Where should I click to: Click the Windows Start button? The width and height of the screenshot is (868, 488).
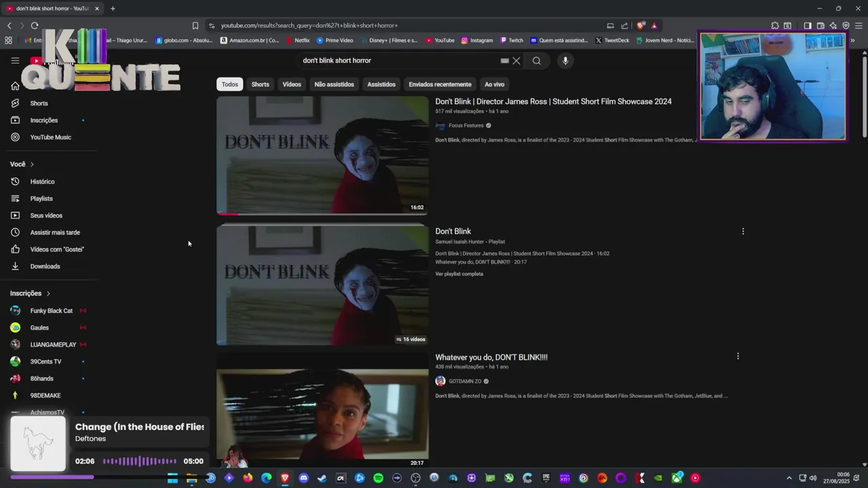[172, 478]
